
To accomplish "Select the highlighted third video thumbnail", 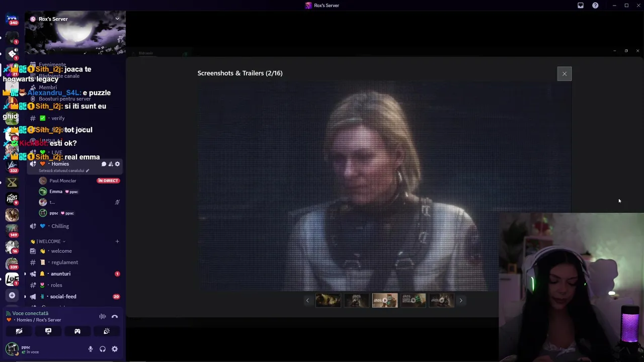I will [385, 301].
